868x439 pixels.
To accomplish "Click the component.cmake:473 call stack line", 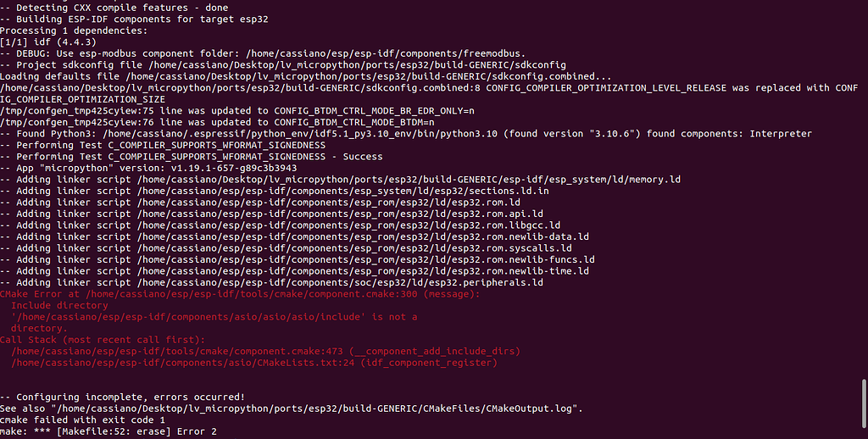I will click(265, 351).
